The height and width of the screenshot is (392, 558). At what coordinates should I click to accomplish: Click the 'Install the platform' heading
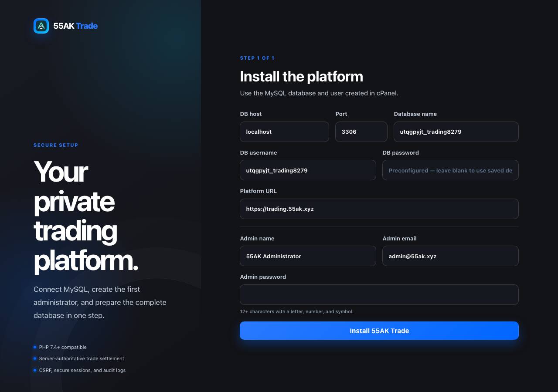pos(301,76)
